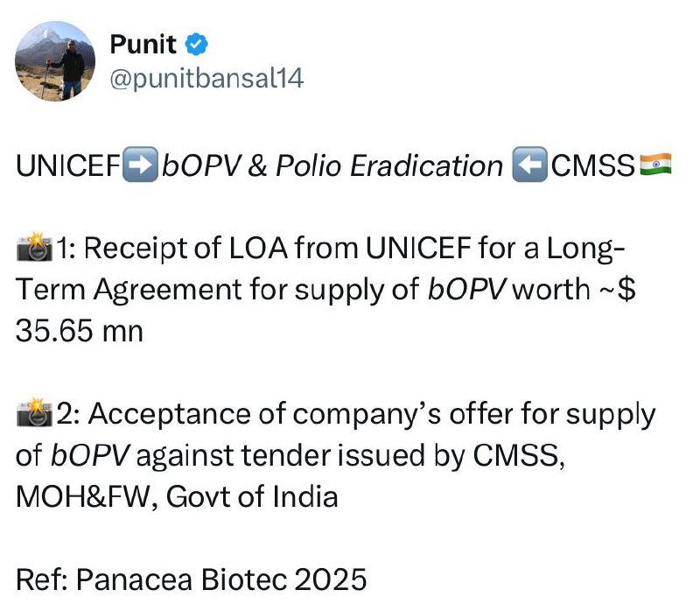Open Punit's profile picture
This screenshot has width=700, height=611.
tap(57, 60)
